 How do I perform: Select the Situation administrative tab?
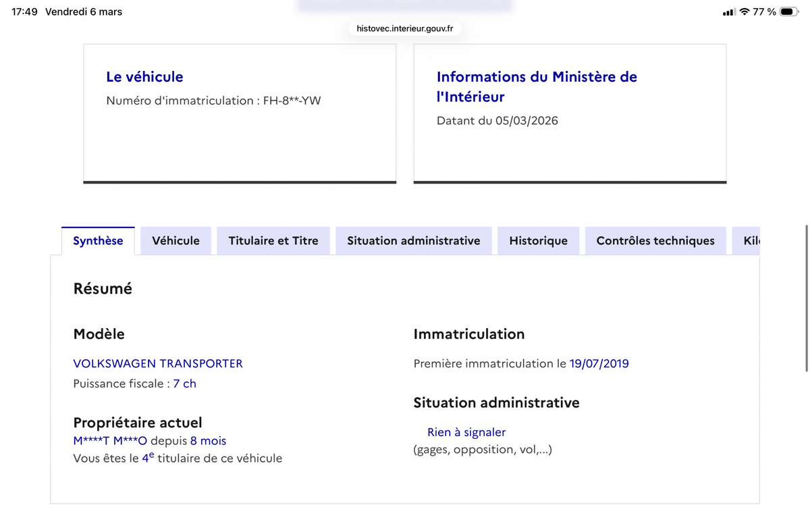[x=414, y=241]
